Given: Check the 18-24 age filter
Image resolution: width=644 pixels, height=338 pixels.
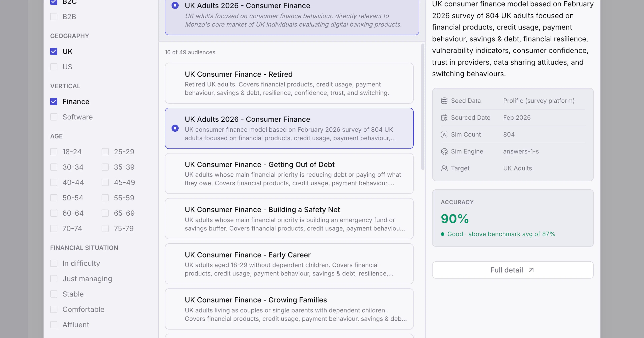Looking at the screenshot, I should [x=54, y=152].
